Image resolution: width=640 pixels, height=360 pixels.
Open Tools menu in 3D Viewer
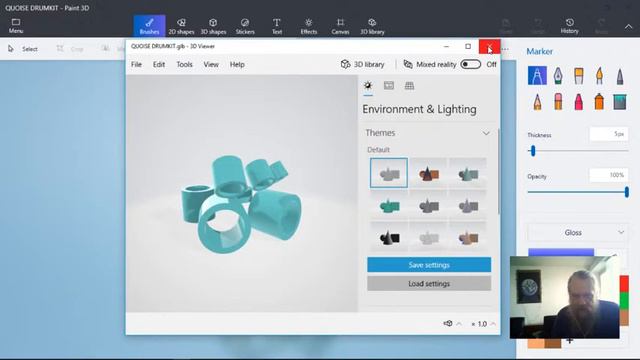click(x=184, y=64)
